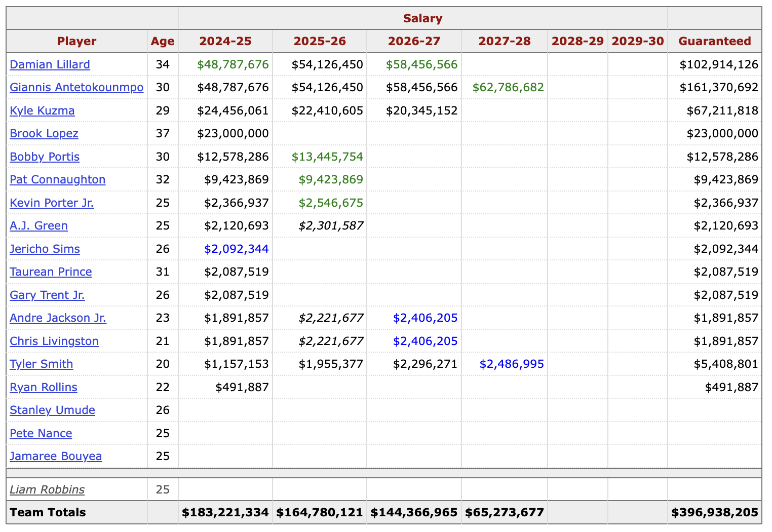Open Giannis Antetokounmpo's player link
Image resolution: width=772 pixels, height=532 pixels.
click(x=76, y=87)
